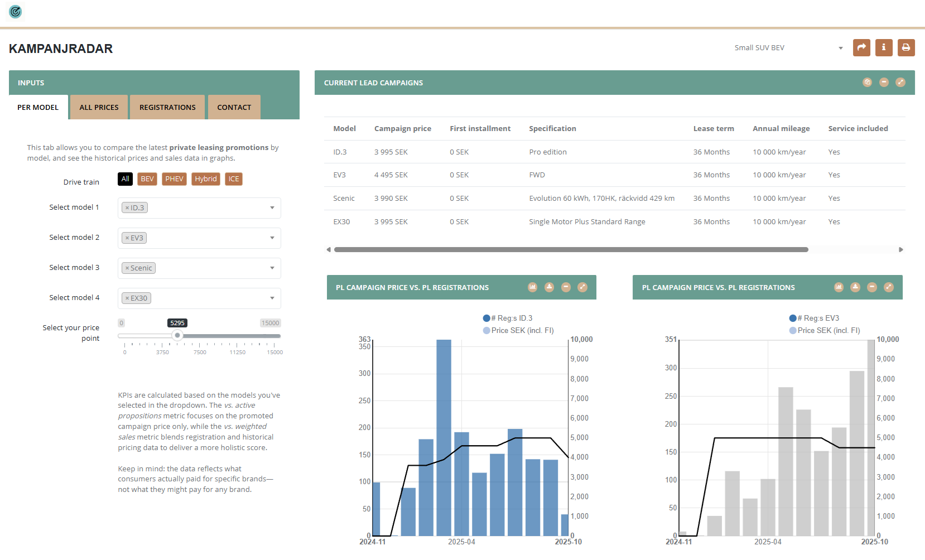Download data from the ID.3 price chart

coord(549,287)
